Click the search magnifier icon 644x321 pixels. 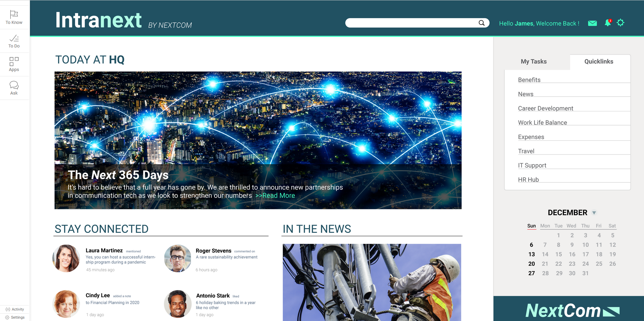482,23
